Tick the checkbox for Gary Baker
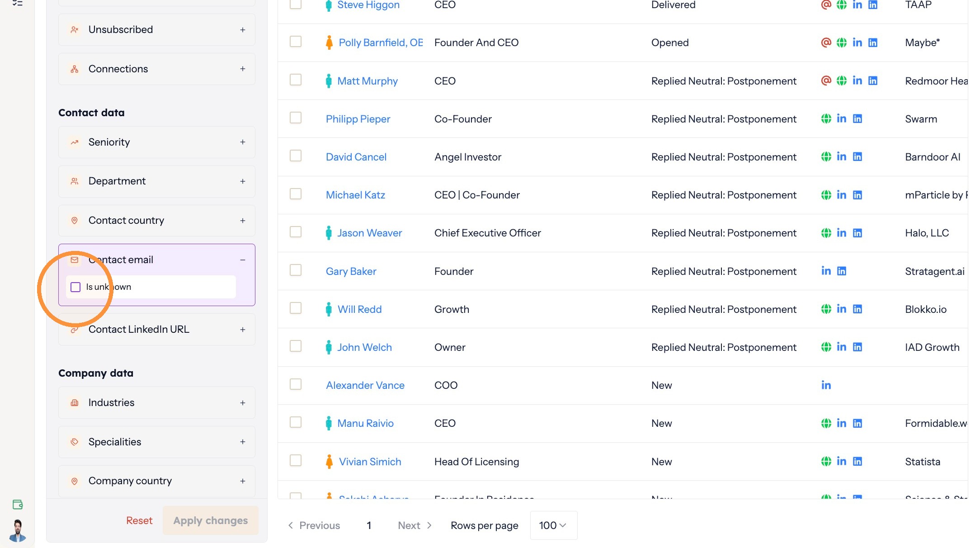 point(296,270)
